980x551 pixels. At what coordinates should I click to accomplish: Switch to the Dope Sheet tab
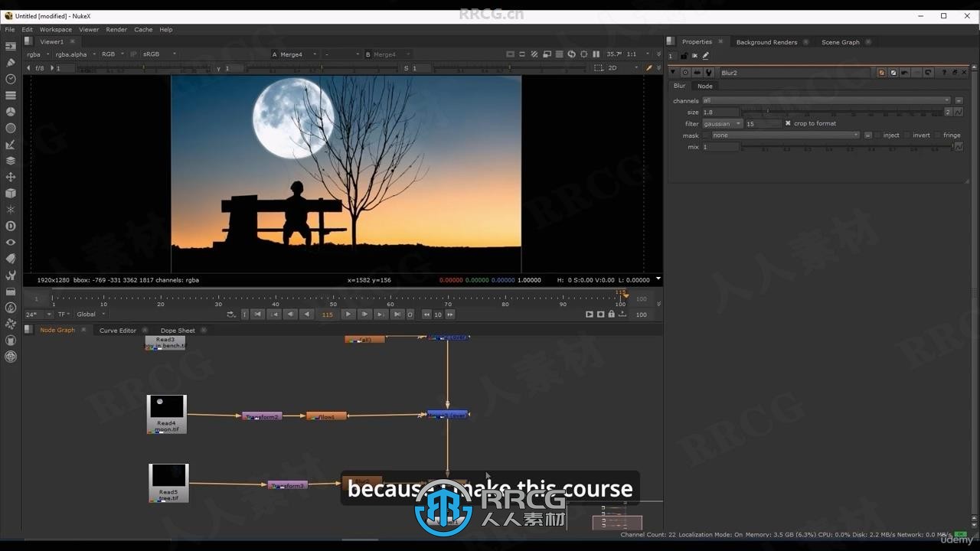[178, 331]
